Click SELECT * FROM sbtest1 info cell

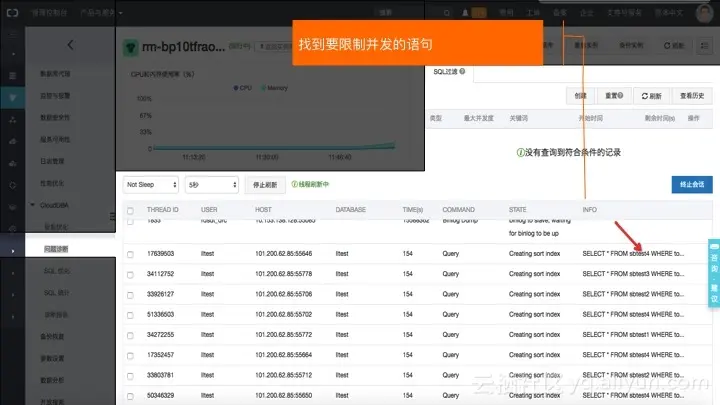pyautogui.click(x=633, y=334)
